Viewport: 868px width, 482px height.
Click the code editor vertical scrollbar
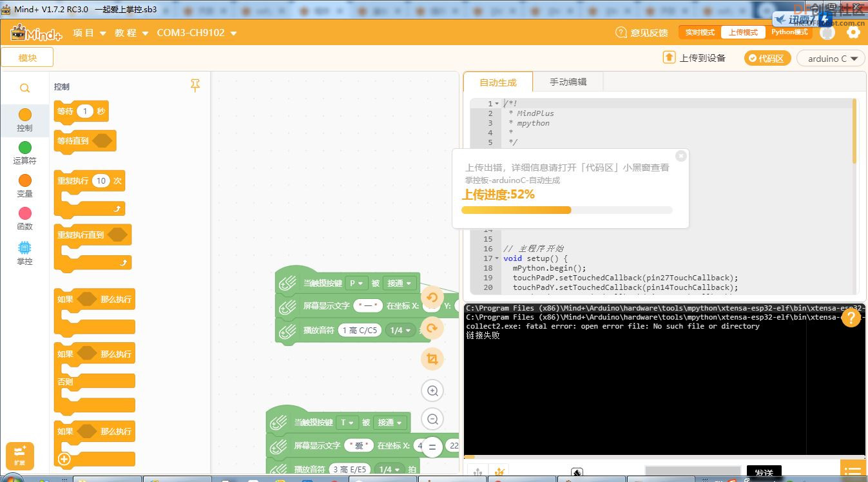click(x=854, y=131)
